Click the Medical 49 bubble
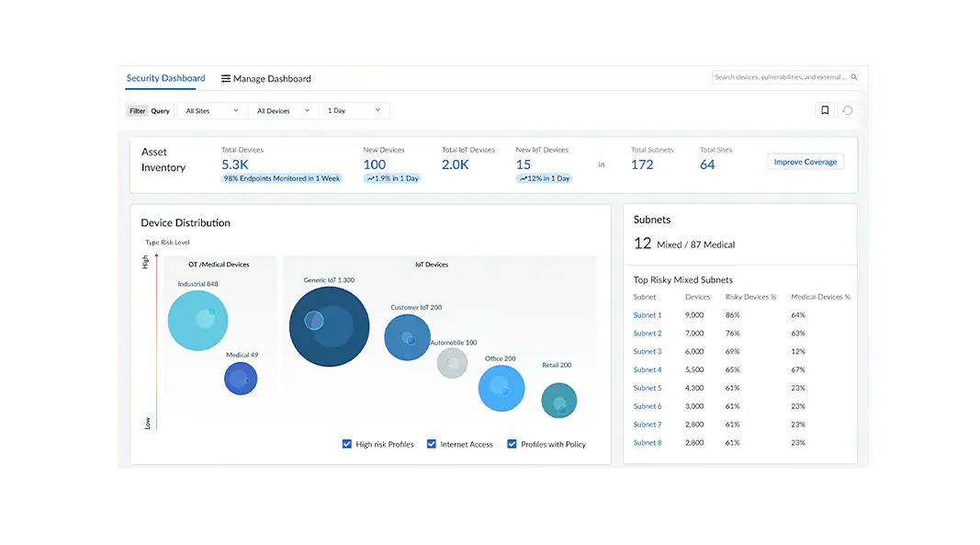The height and width of the screenshot is (545, 980). click(x=241, y=379)
